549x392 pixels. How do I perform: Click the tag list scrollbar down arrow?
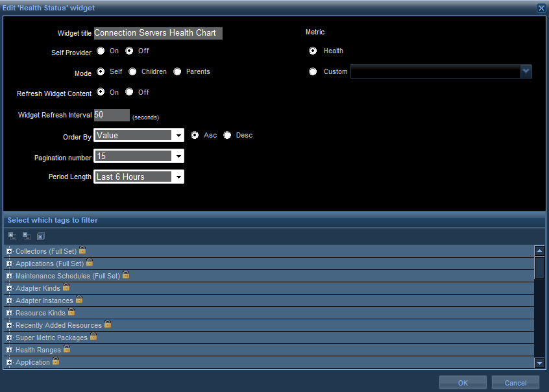point(539,363)
